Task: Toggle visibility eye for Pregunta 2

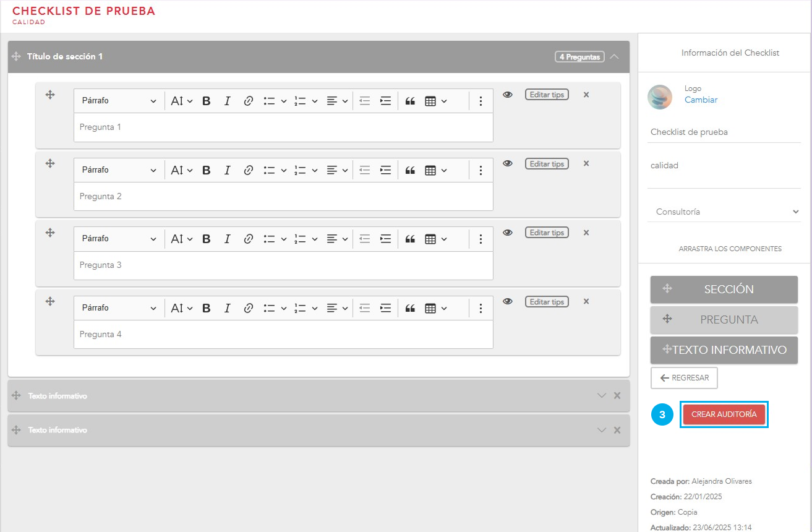Action: pos(508,163)
